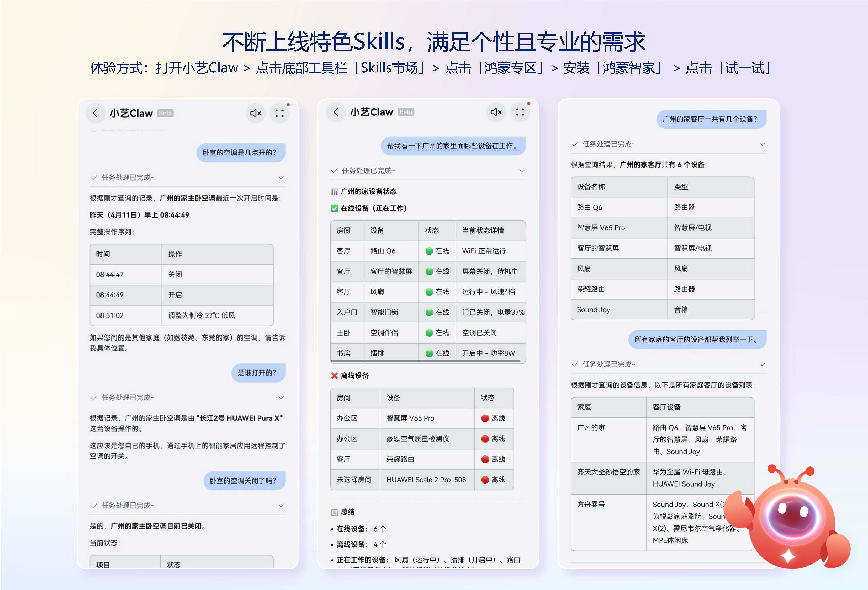Click red X icon beside 离线设备

tap(334, 376)
